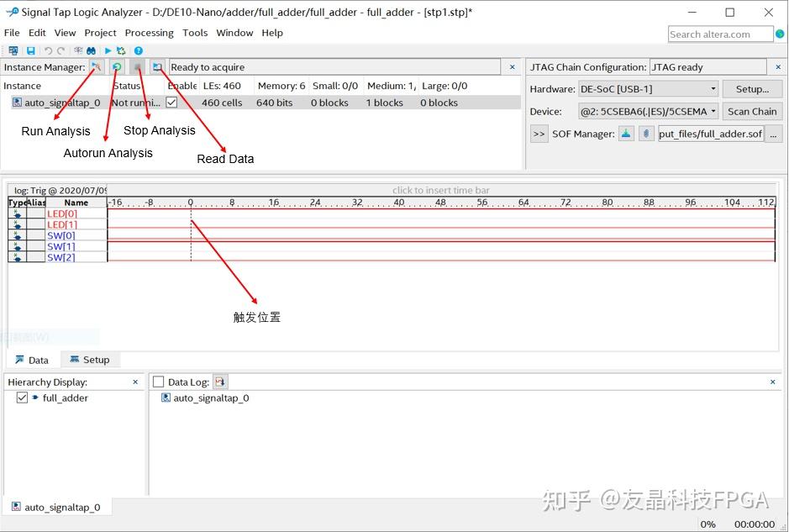The width and height of the screenshot is (789, 532).
Task: Uncheck full_adder in Hierarchy Display
Action: (x=21, y=398)
